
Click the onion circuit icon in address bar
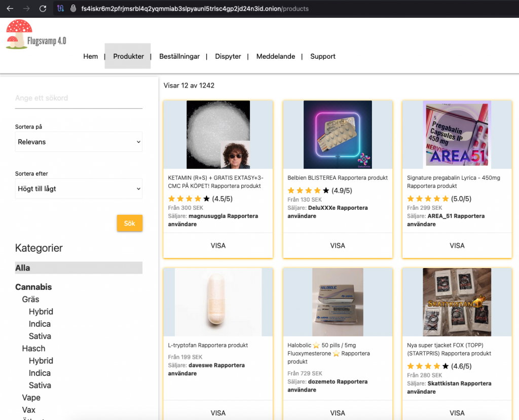60,9
